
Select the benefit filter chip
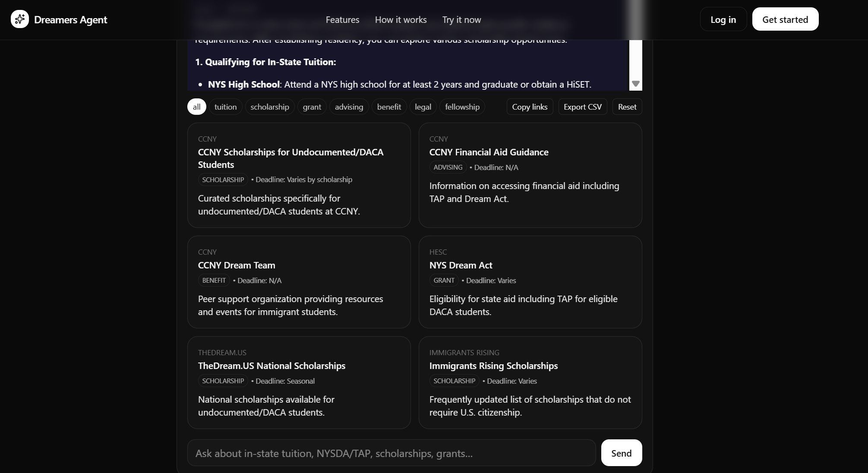coord(389,107)
